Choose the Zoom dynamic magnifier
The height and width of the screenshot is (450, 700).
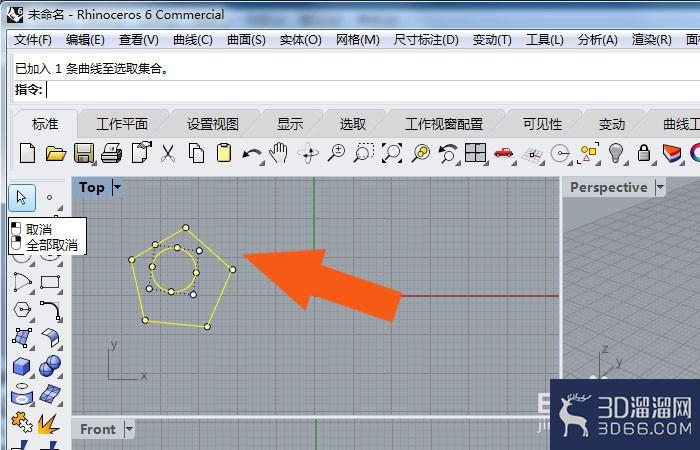click(336, 153)
